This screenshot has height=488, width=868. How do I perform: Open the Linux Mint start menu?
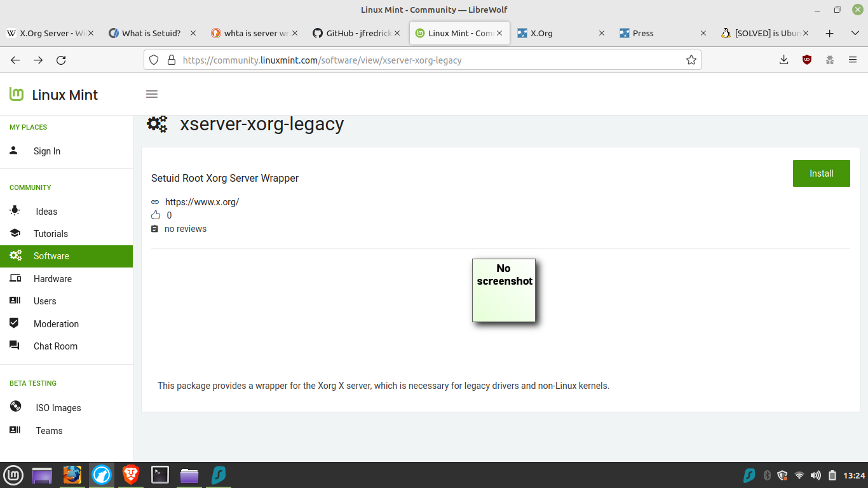click(x=13, y=475)
